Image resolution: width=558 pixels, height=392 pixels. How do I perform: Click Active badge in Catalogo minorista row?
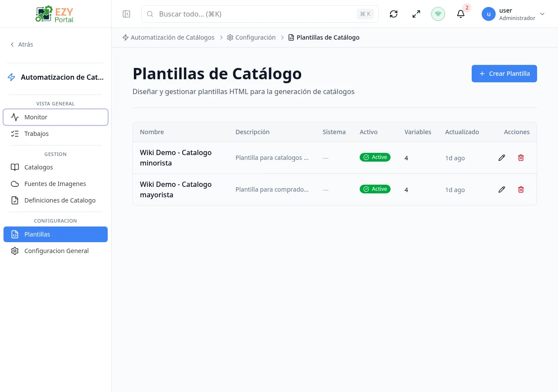(x=375, y=157)
